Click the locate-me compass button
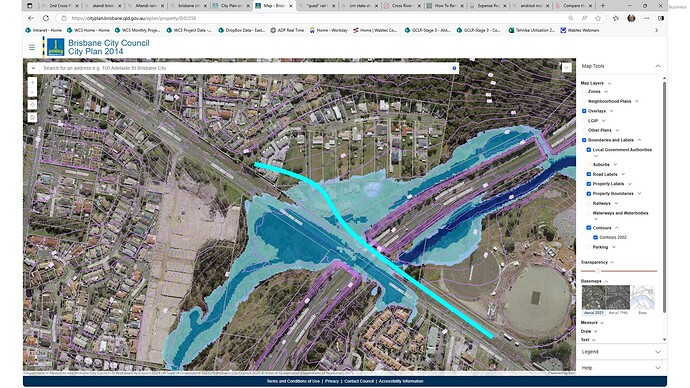 [32, 105]
